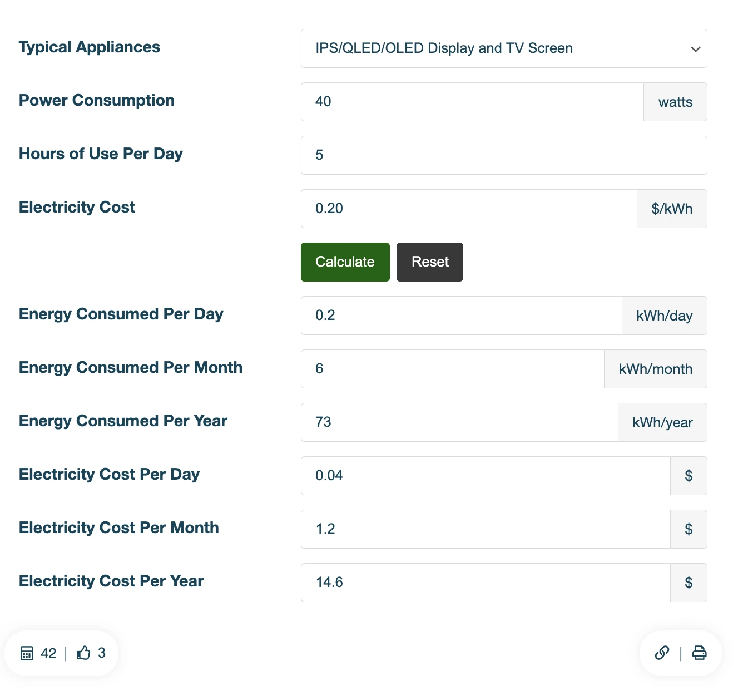
Task: Select the Electricity Cost Per Month result field
Action: 486,529
